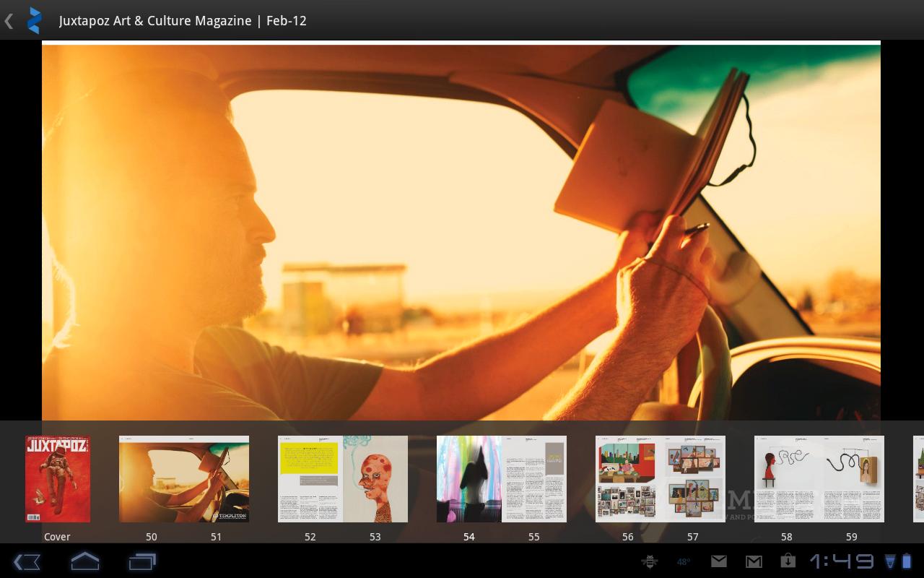Open the 48° weather notification
This screenshot has height=578, width=924.
[x=684, y=561]
